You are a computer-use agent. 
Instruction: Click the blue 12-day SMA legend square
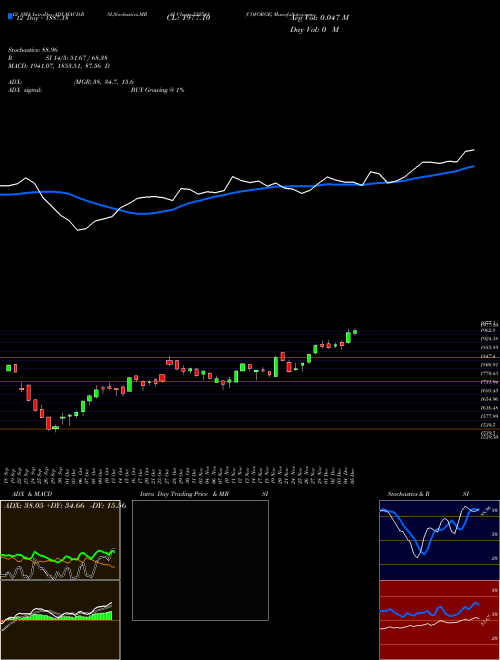[10, 16]
